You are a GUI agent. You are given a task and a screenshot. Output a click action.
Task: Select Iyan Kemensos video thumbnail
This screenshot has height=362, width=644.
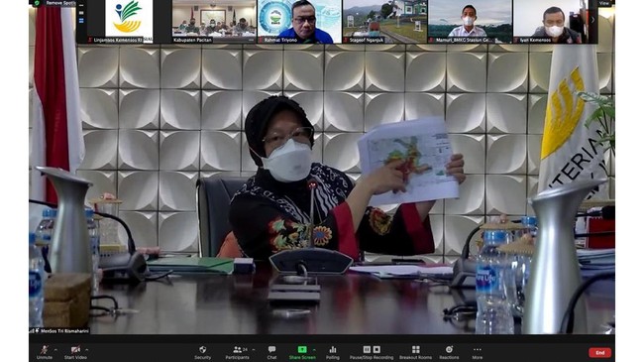tap(555, 22)
